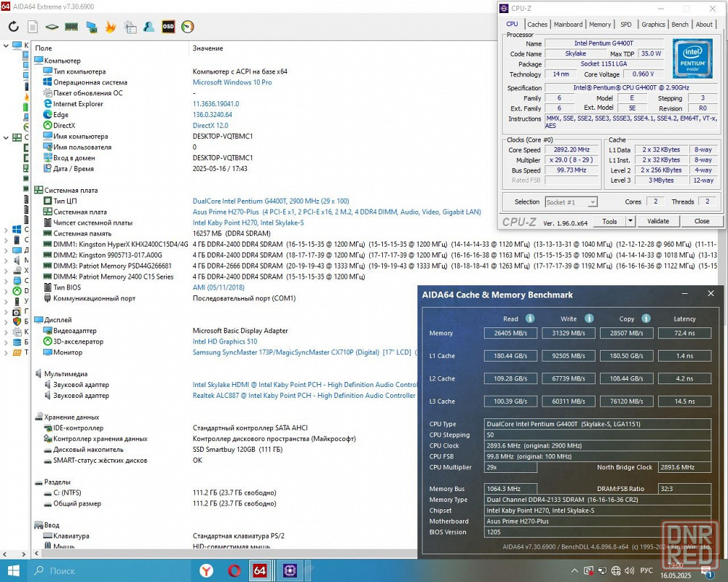Image resolution: width=728 pixels, height=582 pixels.
Task: Click the green Xbox DirectX icon in the left tree
Action: coord(17,291)
